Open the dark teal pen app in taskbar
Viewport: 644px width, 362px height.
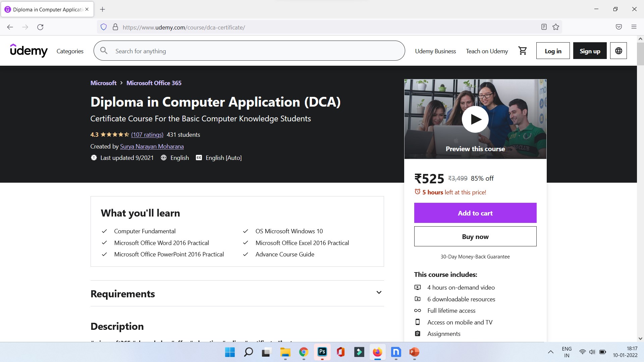[x=359, y=352]
